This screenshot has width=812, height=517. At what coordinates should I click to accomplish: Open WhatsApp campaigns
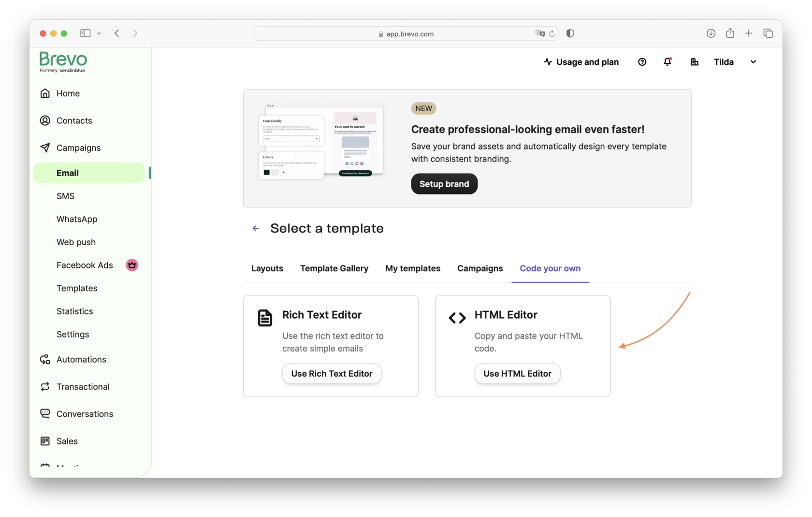(x=77, y=219)
